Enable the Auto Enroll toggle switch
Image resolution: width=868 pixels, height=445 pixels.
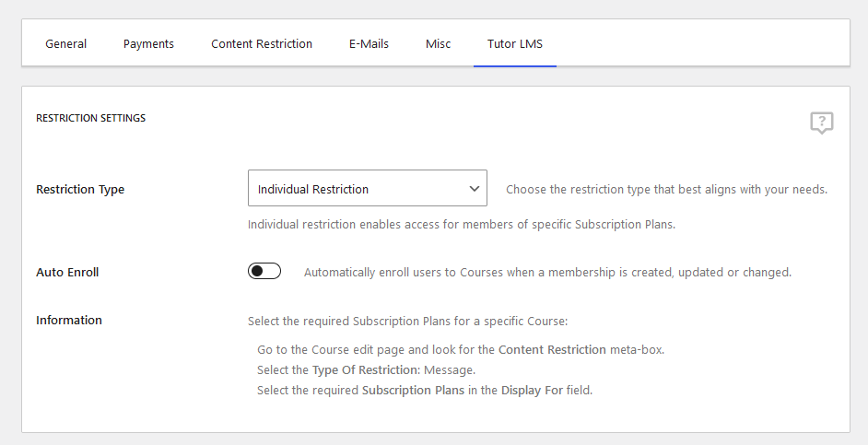[264, 271]
